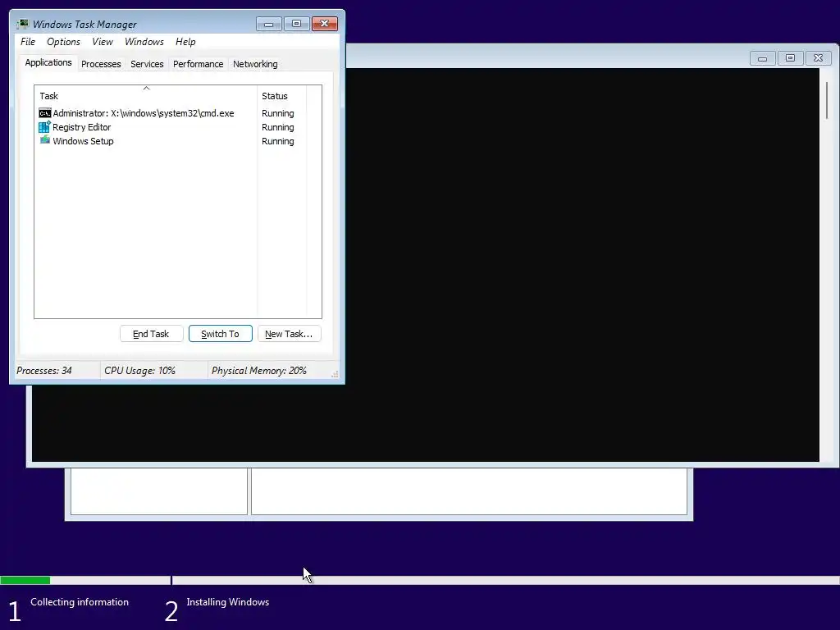The height and width of the screenshot is (630, 840).
Task: Select the Applications tab
Action: tap(48, 62)
